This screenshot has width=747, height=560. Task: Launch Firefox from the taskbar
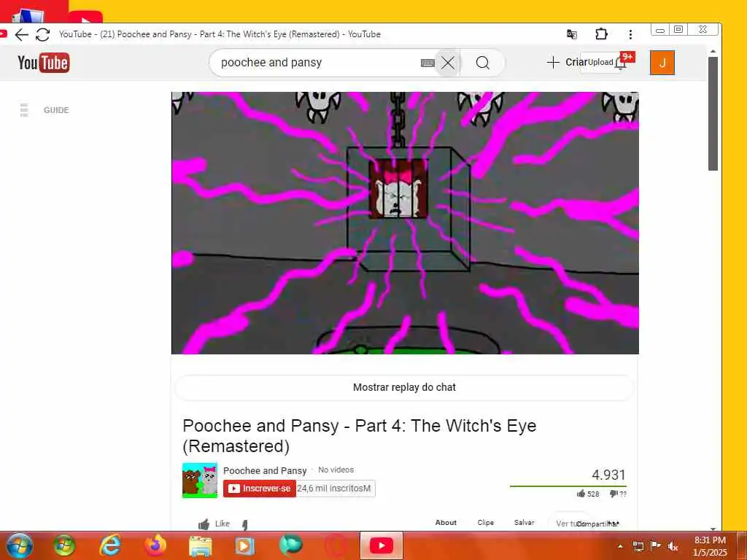point(155,545)
